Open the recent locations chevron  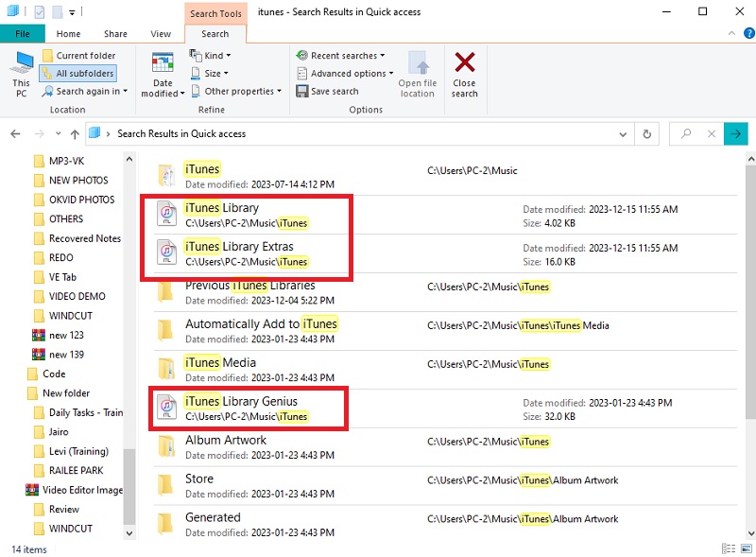58,133
